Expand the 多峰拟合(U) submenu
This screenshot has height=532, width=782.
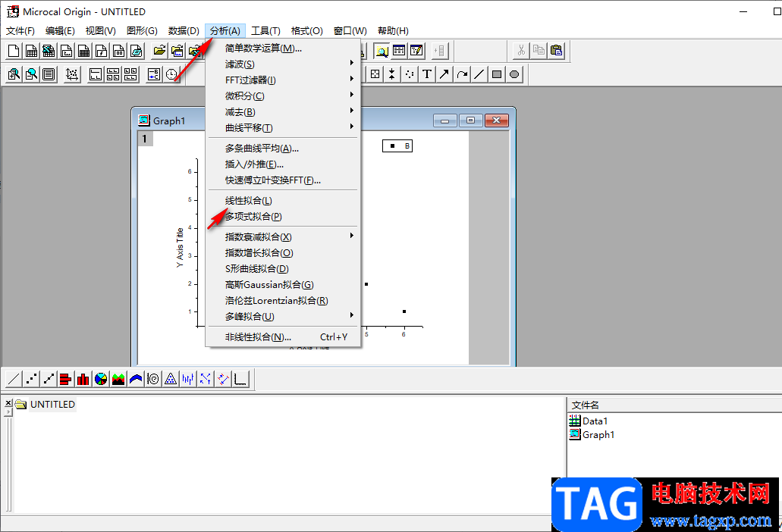click(283, 317)
